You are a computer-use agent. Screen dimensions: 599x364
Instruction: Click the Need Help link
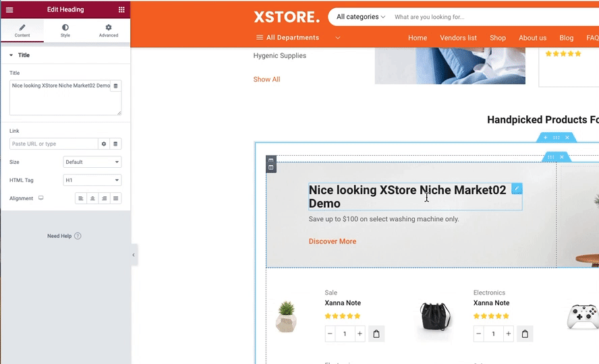[59, 236]
